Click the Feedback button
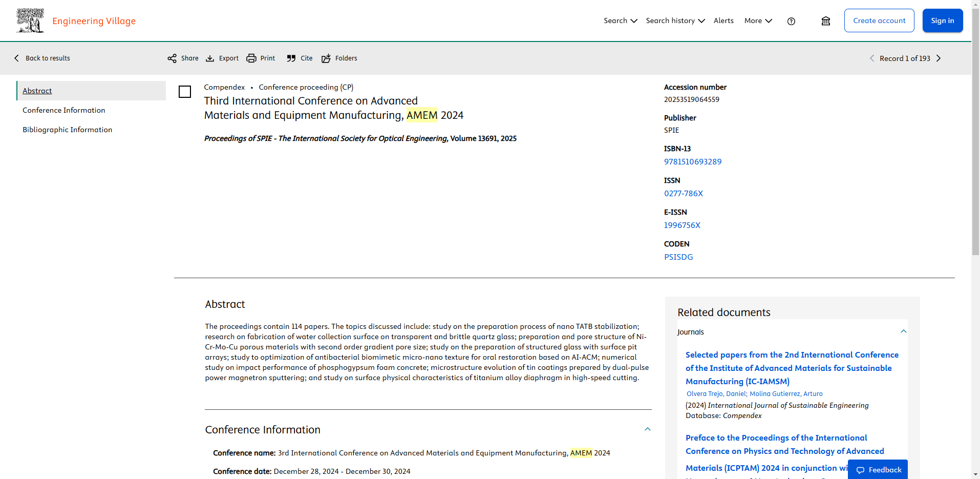This screenshot has height=479, width=980. pyautogui.click(x=878, y=470)
